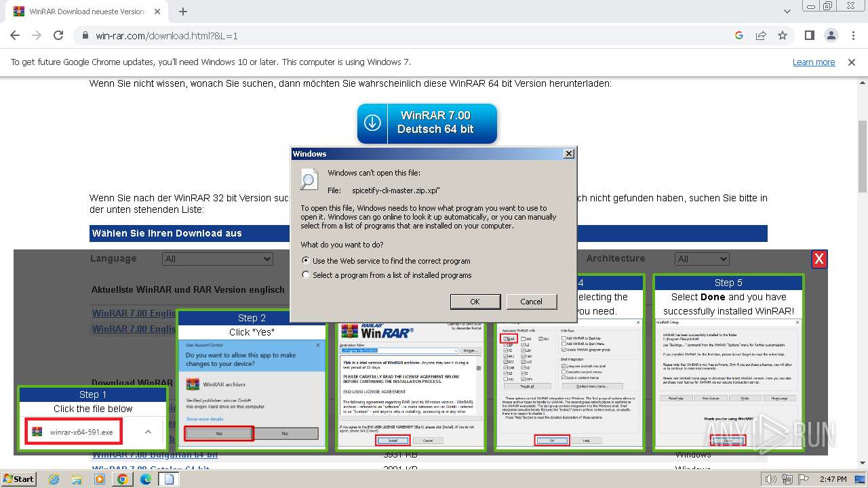Image resolution: width=868 pixels, height=488 pixels.
Task: Open a new browser tab
Action: pyautogui.click(x=183, y=12)
